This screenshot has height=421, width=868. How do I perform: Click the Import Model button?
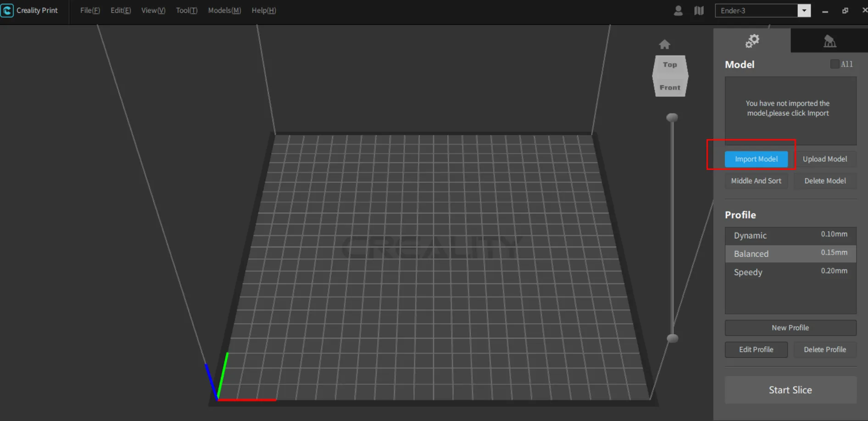(x=756, y=159)
